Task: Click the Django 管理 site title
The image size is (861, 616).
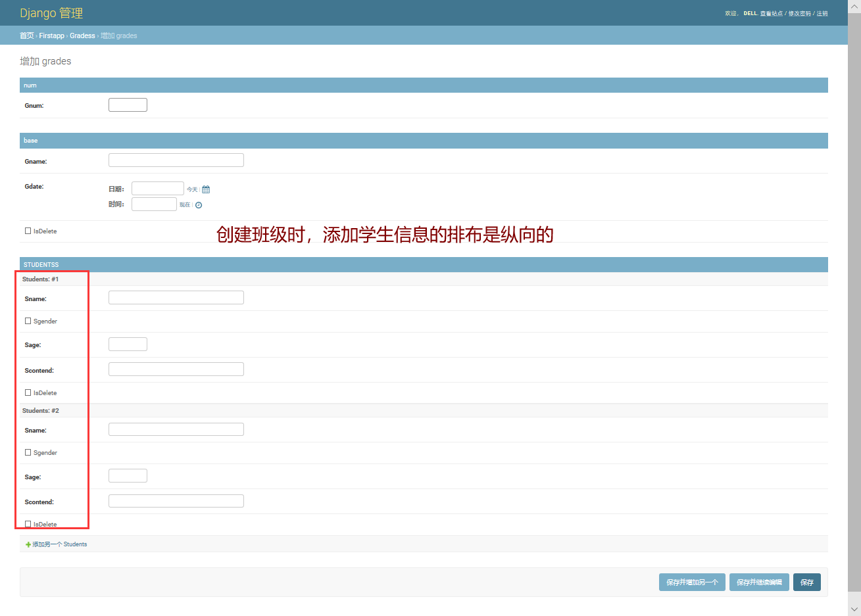Action: [x=51, y=13]
